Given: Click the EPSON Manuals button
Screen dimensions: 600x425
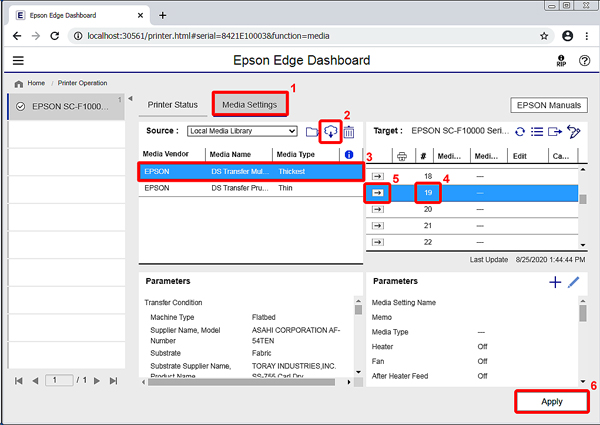Looking at the screenshot, I should [x=549, y=105].
